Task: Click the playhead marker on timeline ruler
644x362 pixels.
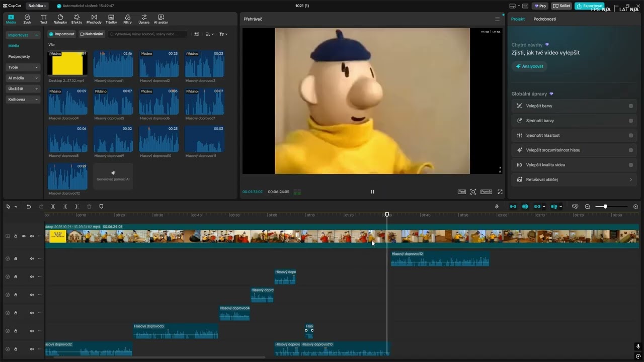Action: (387, 215)
